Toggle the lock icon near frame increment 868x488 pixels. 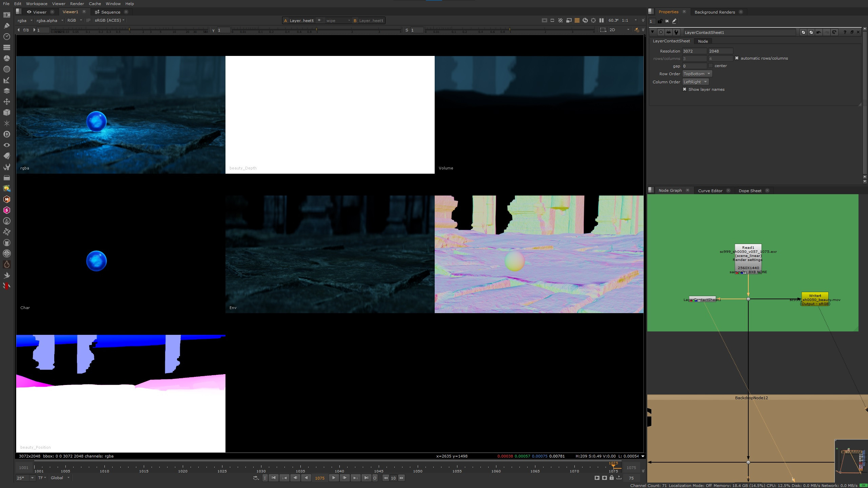(x=612, y=478)
